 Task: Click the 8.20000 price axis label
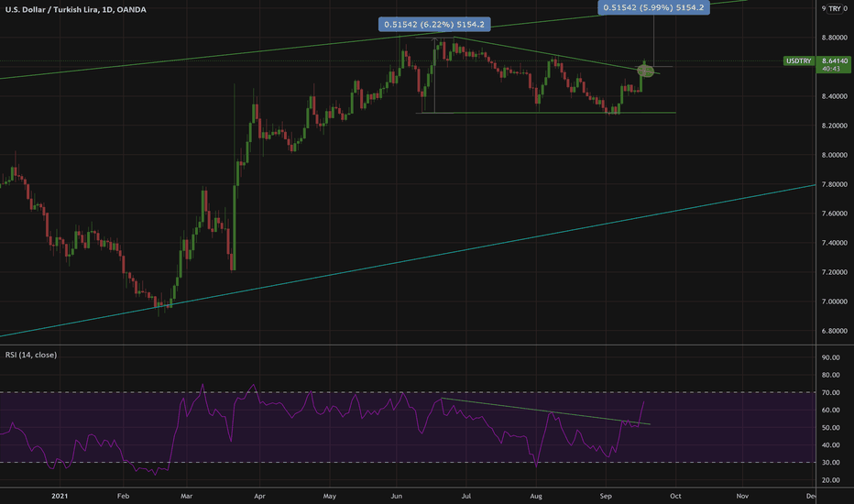834,126
